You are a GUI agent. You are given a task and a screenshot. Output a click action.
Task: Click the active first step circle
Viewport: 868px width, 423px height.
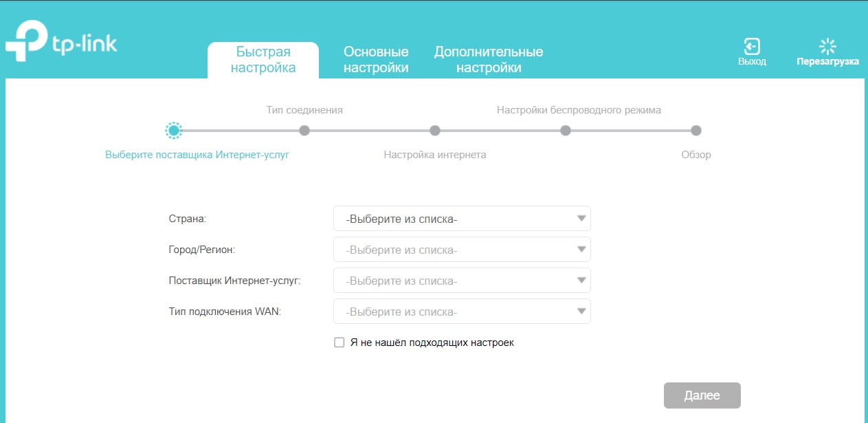(x=174, y=130)
